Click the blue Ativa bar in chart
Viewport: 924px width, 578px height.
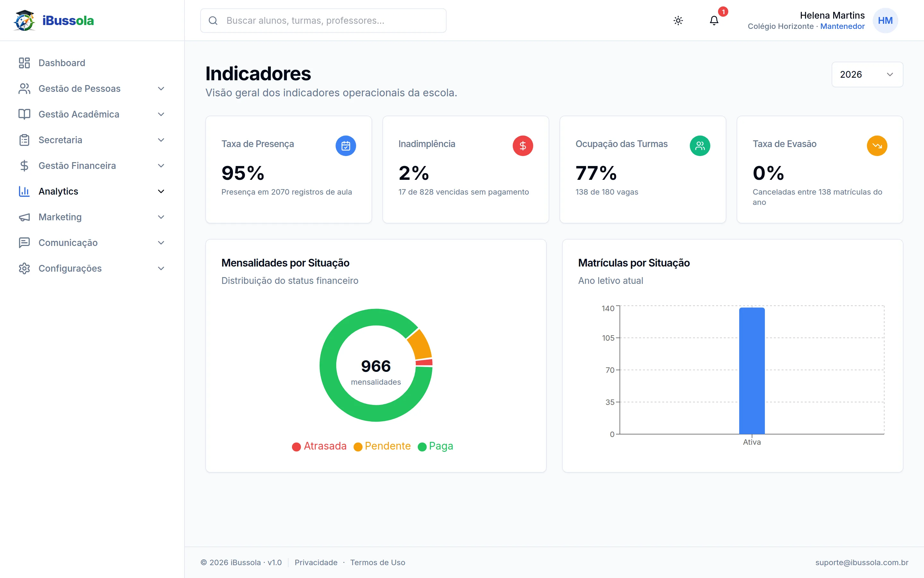[752, 371]
